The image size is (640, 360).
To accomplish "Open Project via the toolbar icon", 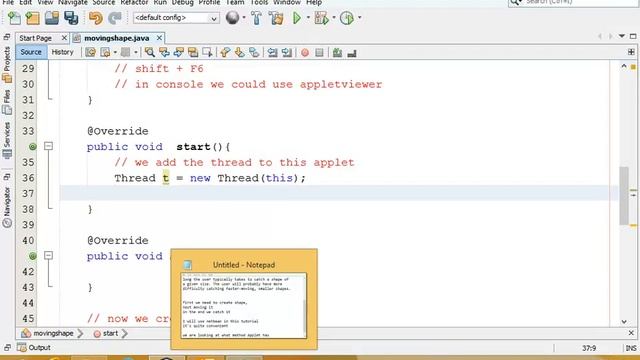I will click(52, 18).
